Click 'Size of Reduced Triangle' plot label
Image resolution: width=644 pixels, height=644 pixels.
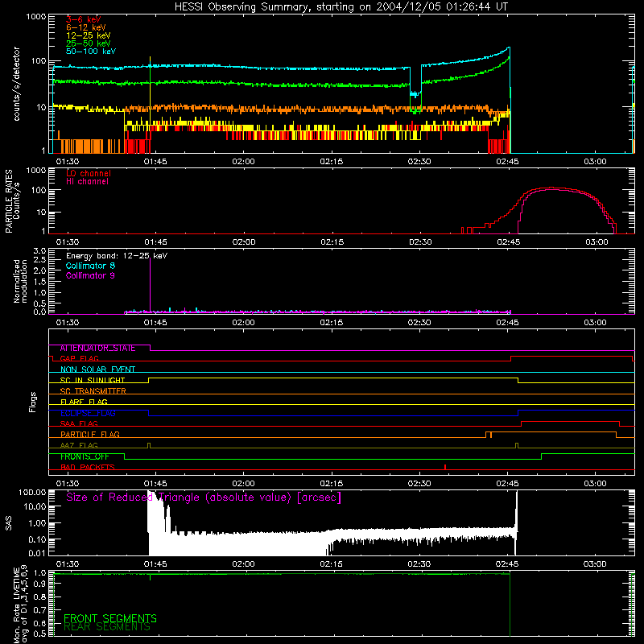coord(204,497)
